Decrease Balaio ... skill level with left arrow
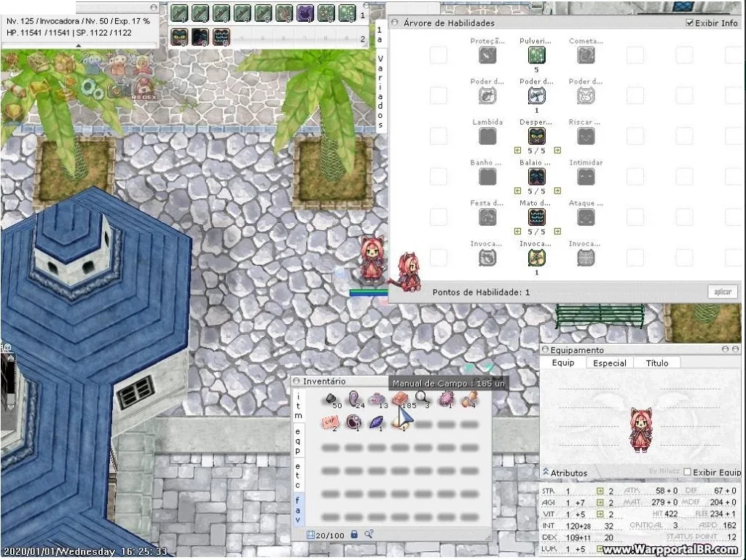 point(518,191)
